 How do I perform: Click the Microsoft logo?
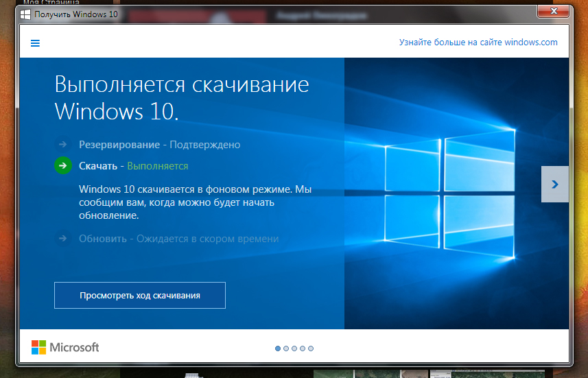point(65,347)
